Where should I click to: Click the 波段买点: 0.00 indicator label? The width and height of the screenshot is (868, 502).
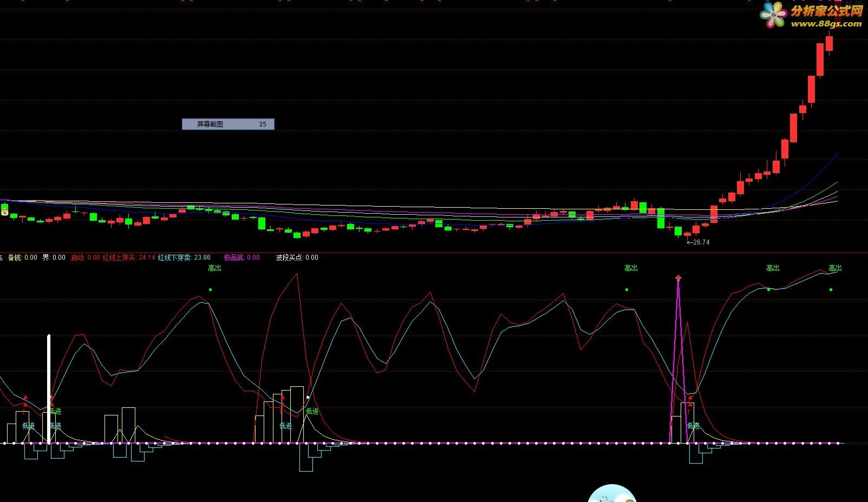coord(297,257)
